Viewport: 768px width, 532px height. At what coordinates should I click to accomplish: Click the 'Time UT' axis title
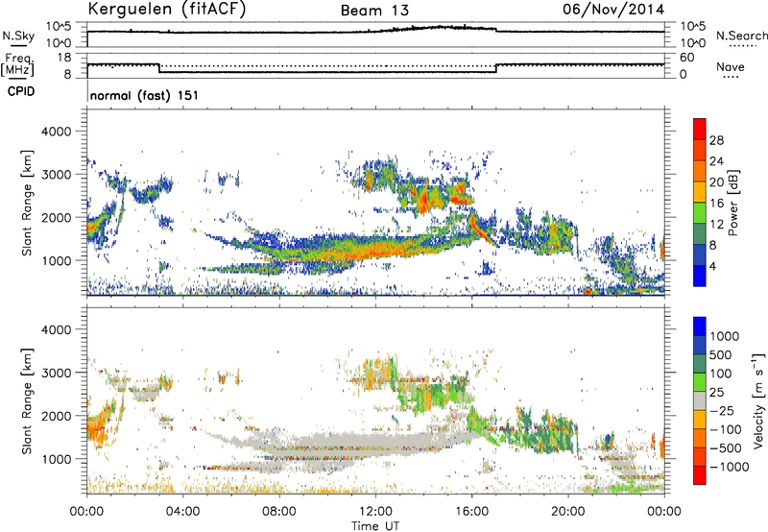point(375,526)
